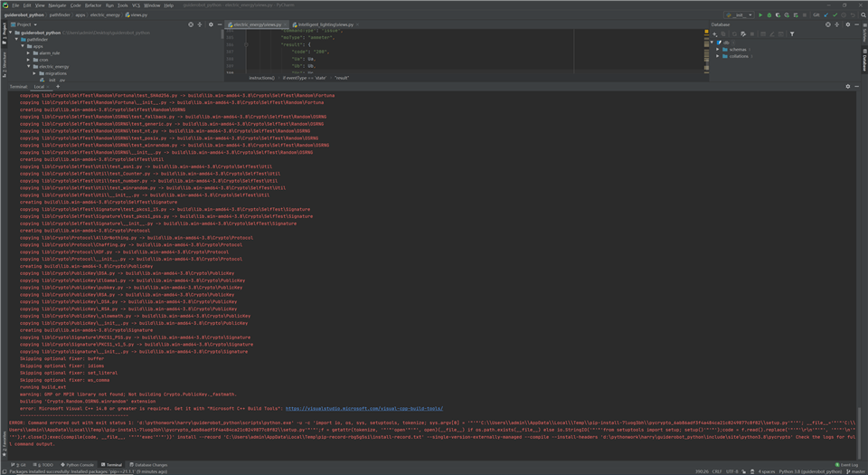This screenshot has height=475, width=868.
Task: Run the __init__ configuration
Action: (x=760, y=15)
